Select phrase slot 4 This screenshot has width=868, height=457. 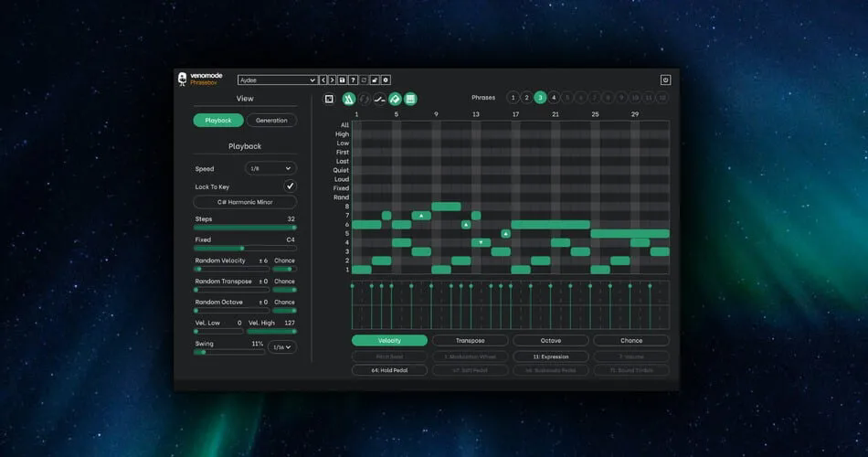554,98
